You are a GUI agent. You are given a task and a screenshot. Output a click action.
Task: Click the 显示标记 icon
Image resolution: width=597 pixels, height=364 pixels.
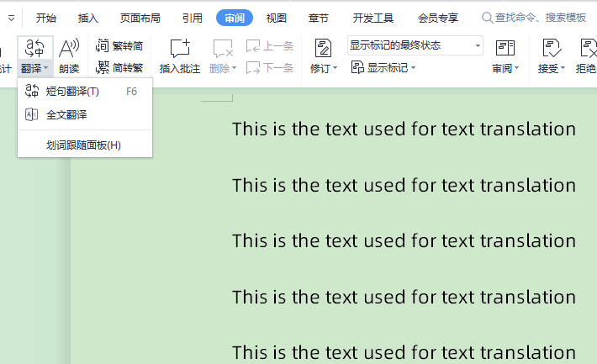click(x=357, y=67)
